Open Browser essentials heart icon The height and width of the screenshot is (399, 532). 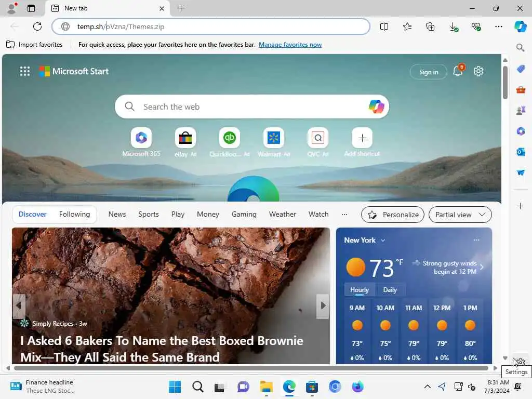coord(476,26)
